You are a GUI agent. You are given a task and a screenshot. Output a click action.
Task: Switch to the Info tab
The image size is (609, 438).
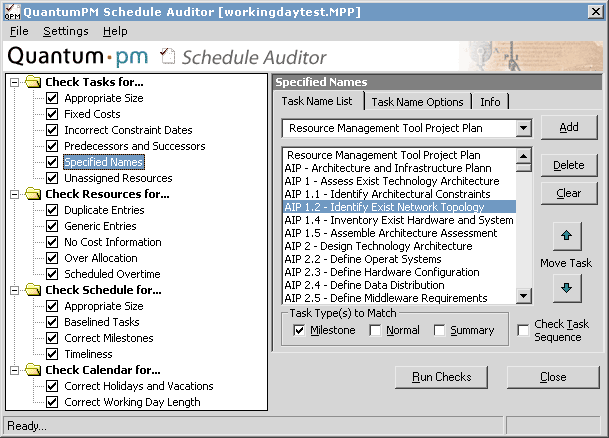coord(490,102)
